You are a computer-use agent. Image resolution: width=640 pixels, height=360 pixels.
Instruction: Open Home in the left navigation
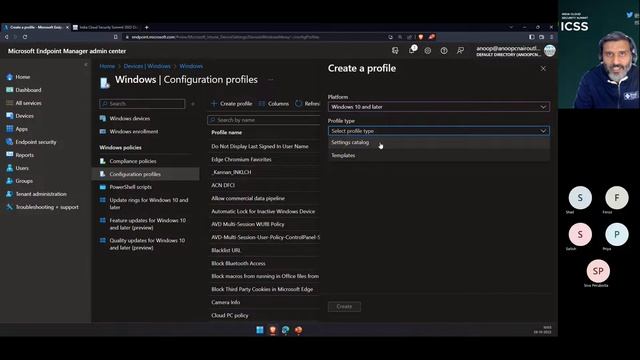(22, 77)
